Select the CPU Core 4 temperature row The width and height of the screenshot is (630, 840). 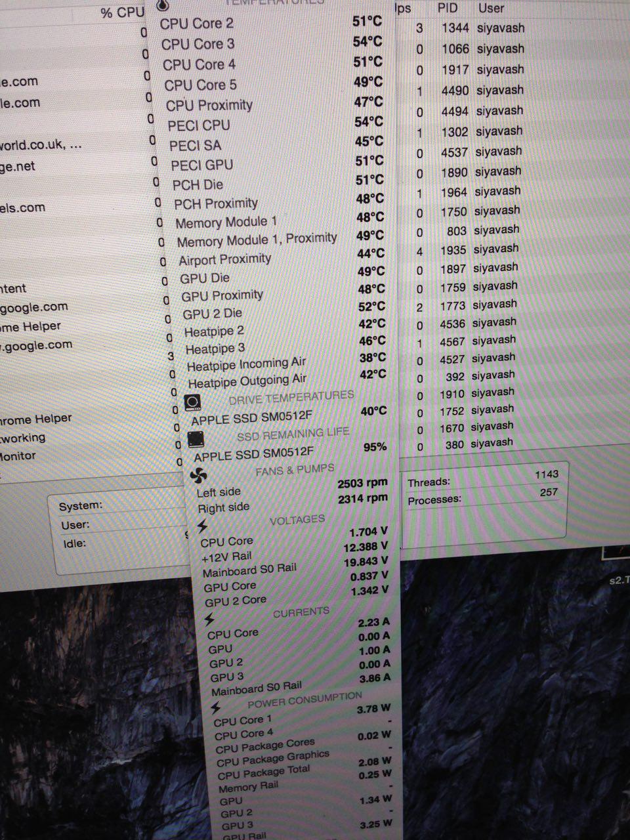[x=273, y=64]
